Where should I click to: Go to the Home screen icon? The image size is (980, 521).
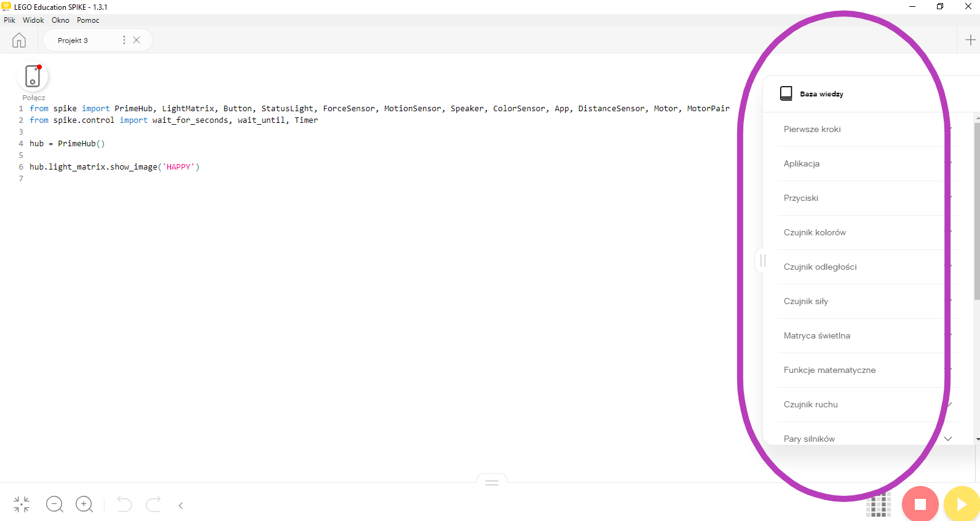coord(19,41)
